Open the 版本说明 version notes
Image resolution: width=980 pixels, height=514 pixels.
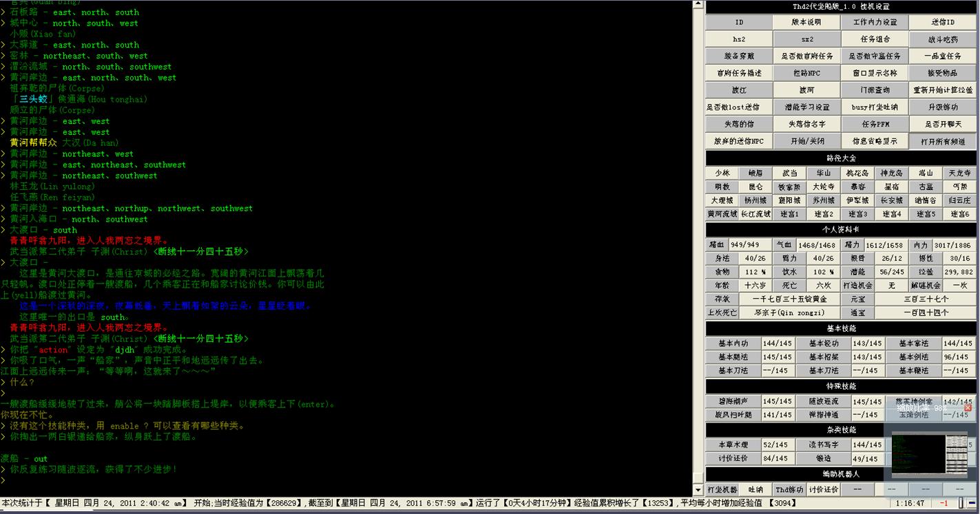806,22
